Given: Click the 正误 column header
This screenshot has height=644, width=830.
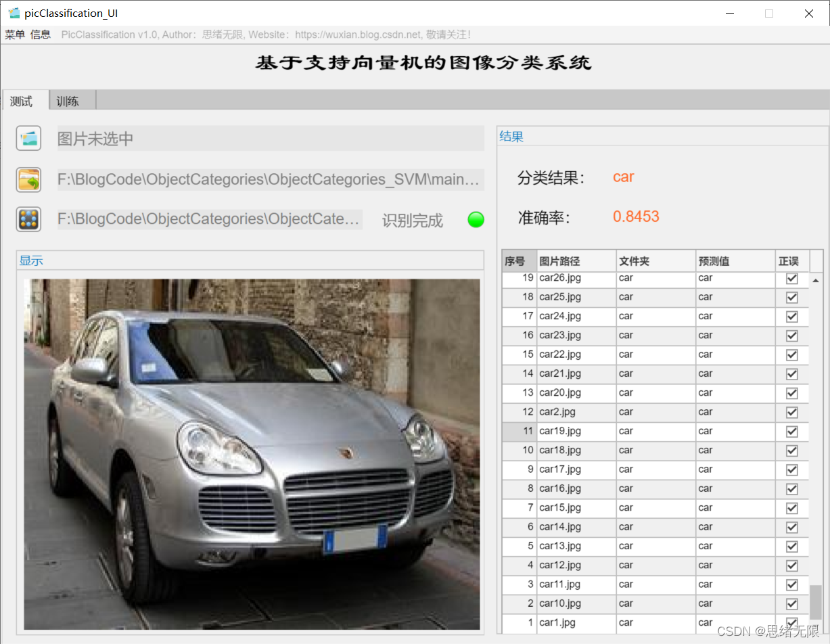Looking at the screenshot, I should tap(792, 261).
